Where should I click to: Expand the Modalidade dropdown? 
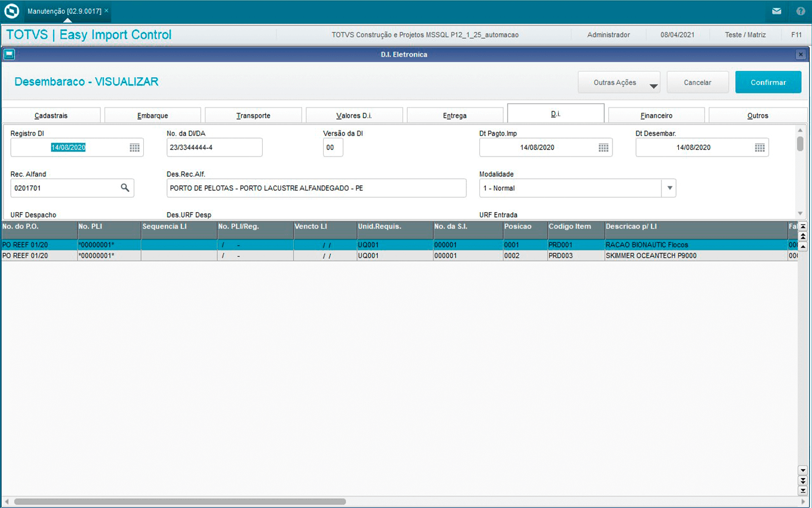[x=669, y=188]
